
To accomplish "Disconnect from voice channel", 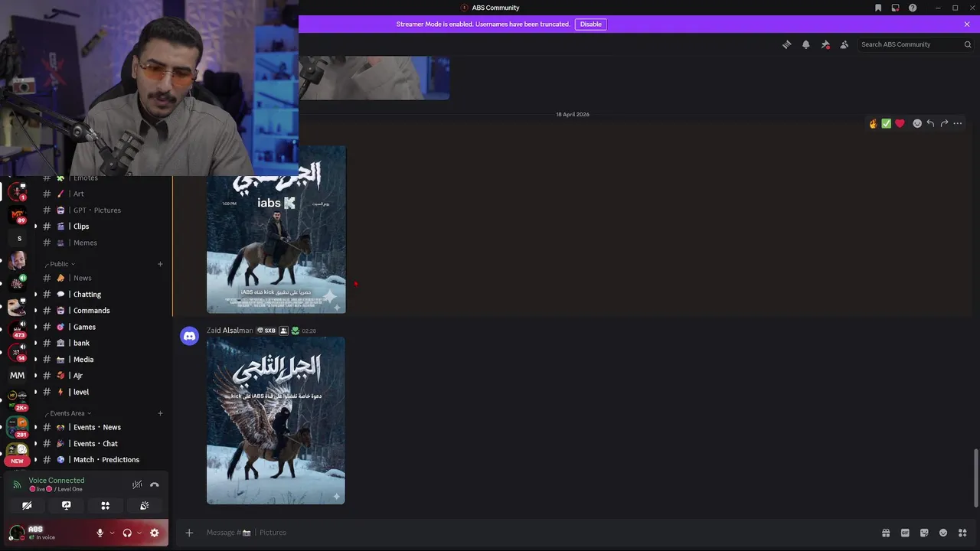I will 155,484.
